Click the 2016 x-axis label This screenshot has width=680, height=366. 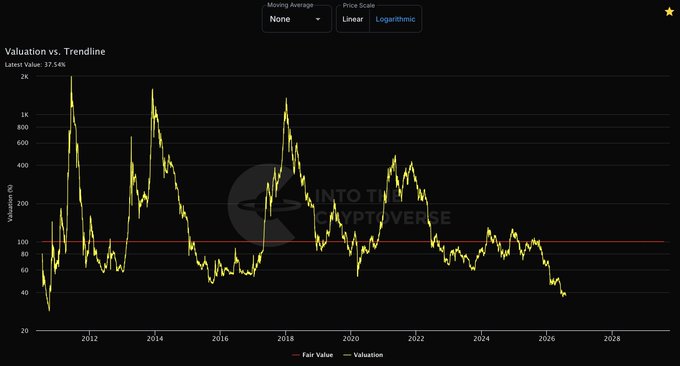(x=220, y=338)
